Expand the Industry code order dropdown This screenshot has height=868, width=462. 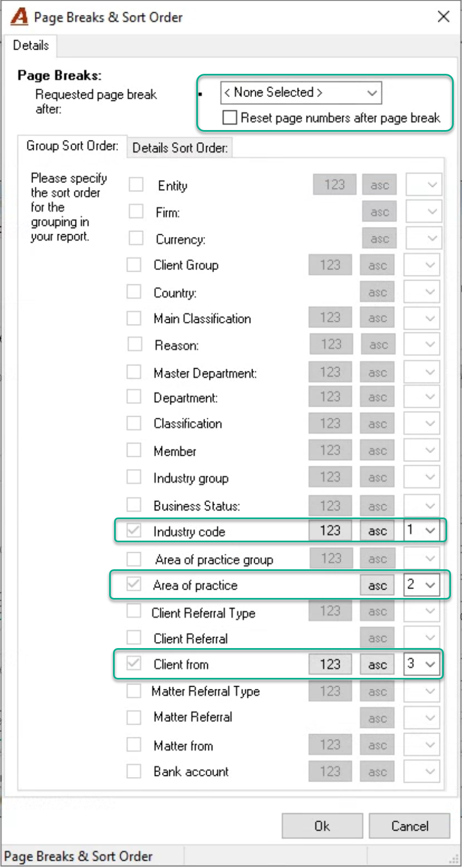(422, 531)
